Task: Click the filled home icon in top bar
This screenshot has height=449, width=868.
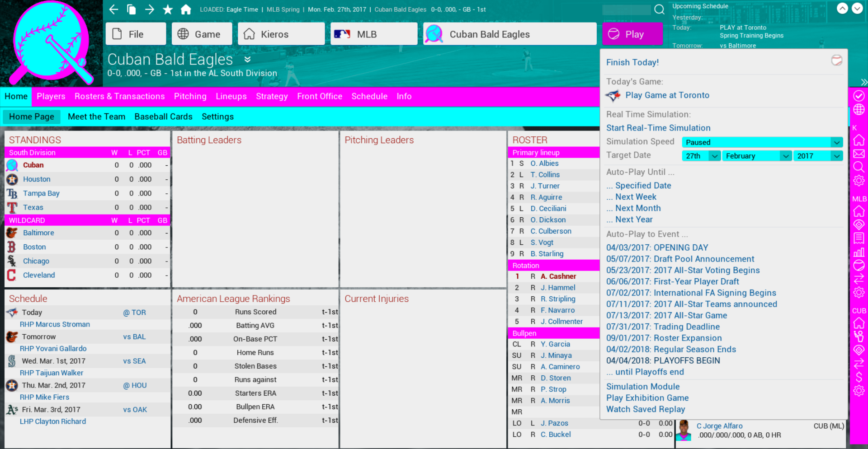Action: (186, 9)
